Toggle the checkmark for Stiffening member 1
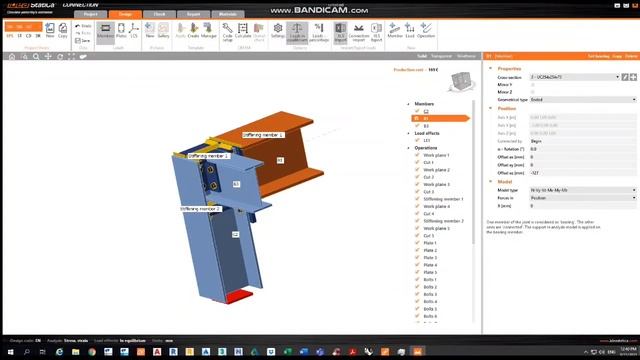This screenshot has height=360, width=640. [x=417, y=199]
